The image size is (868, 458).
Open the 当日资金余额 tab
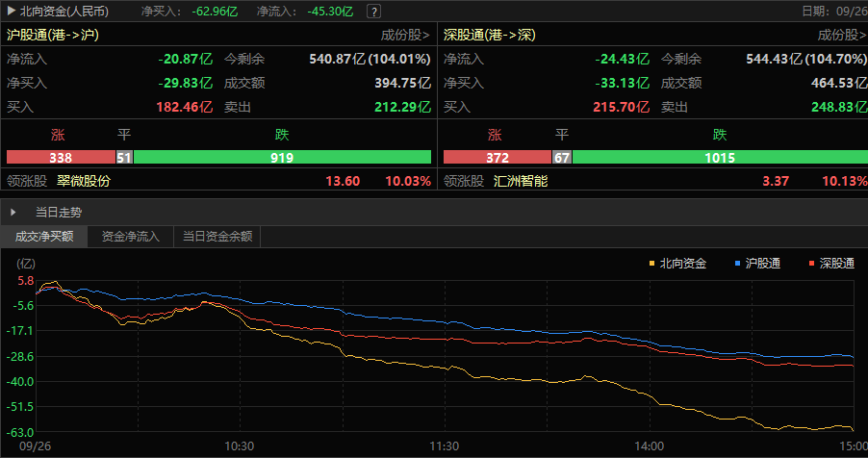click(217, 236)
